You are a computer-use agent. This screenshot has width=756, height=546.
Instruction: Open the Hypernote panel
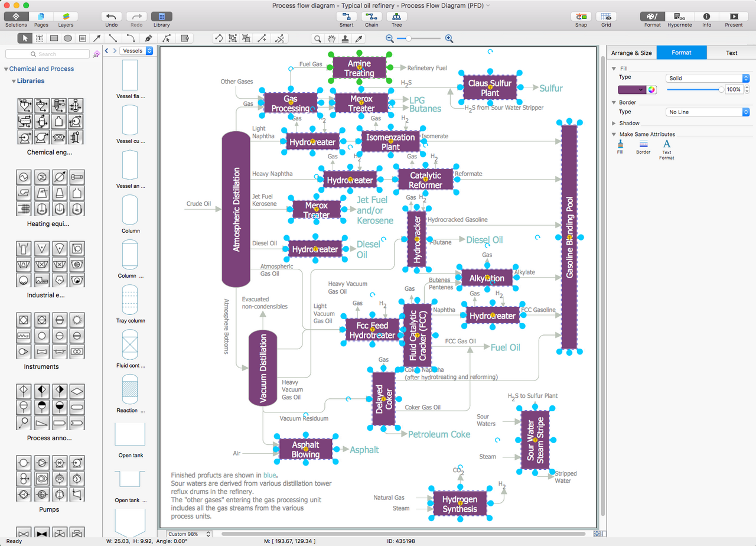pos(679,17)
